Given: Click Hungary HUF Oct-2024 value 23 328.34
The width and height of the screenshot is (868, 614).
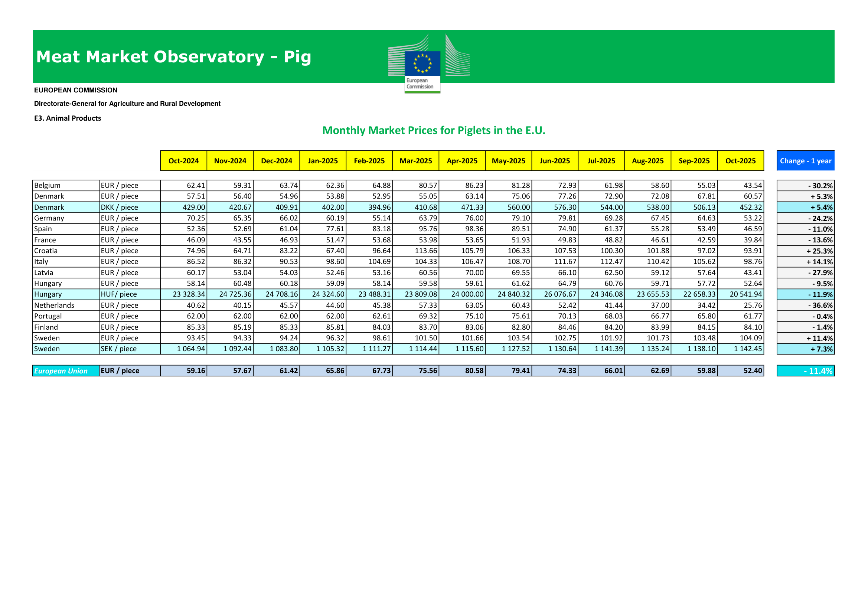Looking at the screenshot, I should point(189,294).
